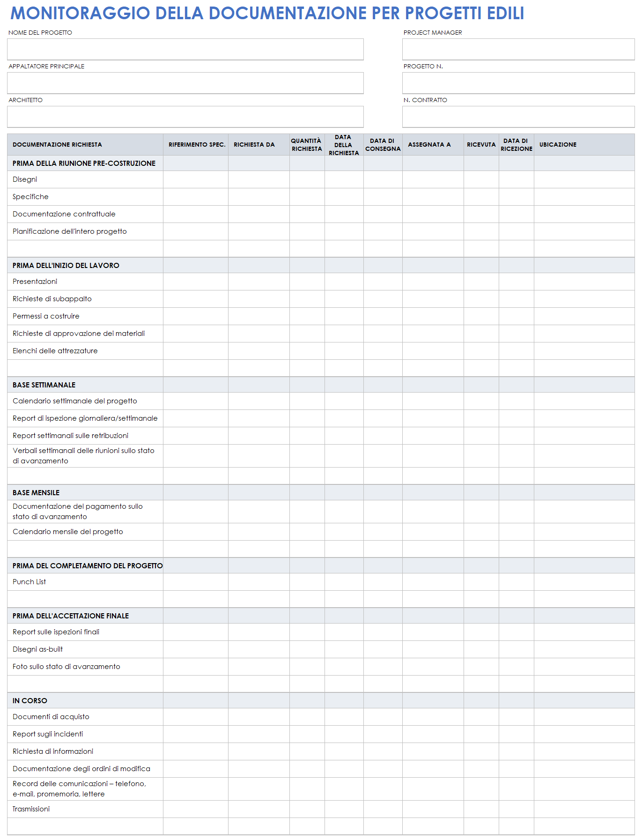
Task: Click the Progetto N. input field
Action: click(518, 83)
